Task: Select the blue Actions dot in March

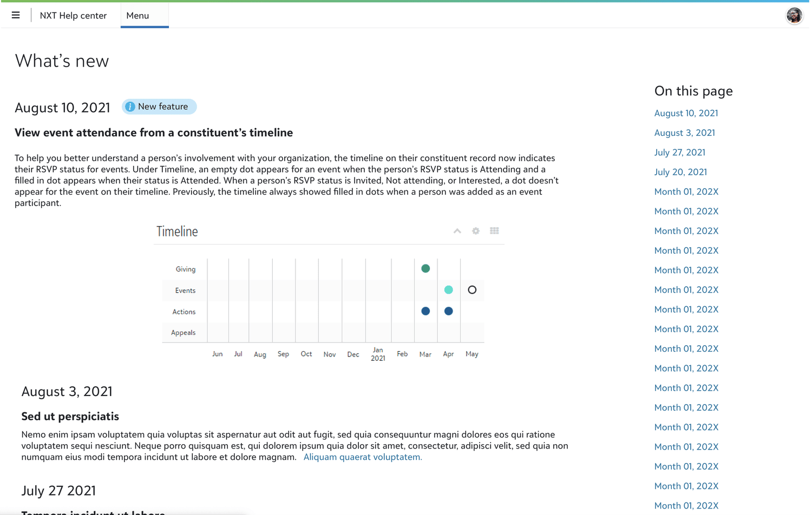Action: (425, 311)
